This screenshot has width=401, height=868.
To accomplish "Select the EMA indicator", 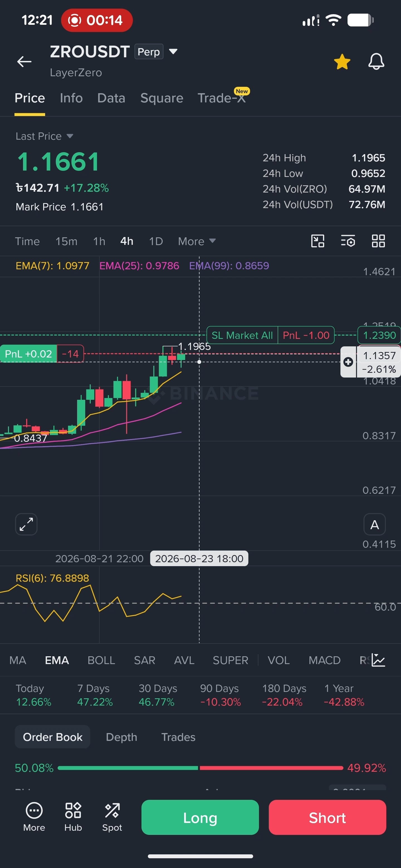I will (x=57, y=660).
